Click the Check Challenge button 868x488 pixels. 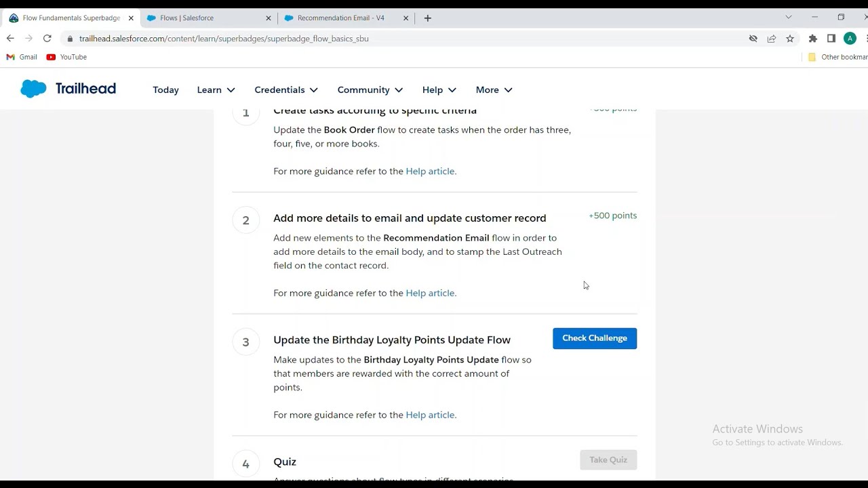coord(595,338)
